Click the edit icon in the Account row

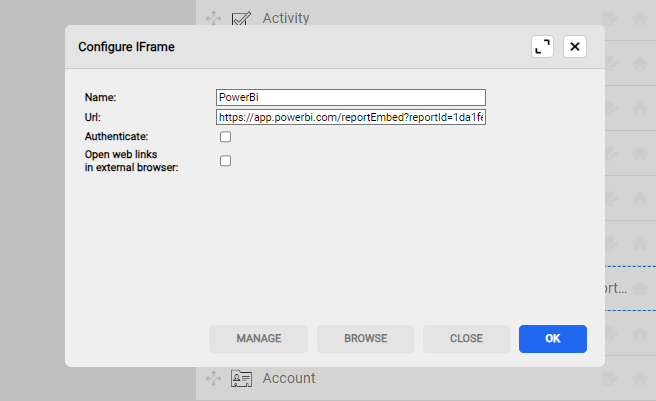point(611,378)
